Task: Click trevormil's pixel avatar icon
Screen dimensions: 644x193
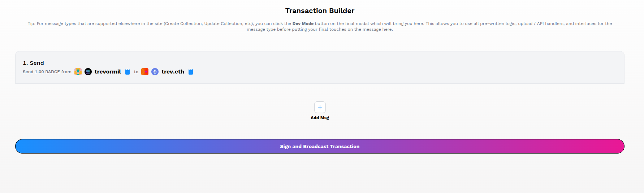Action: (78, 72)
